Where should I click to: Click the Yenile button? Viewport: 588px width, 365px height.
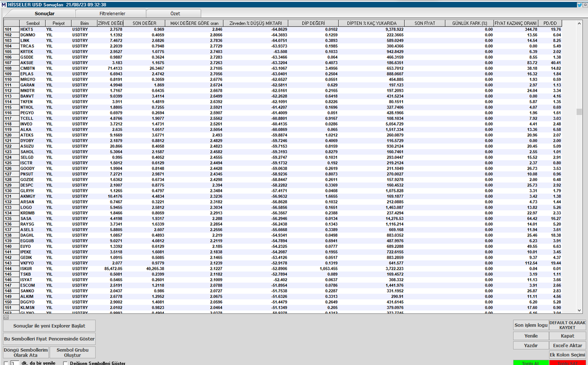531,336
